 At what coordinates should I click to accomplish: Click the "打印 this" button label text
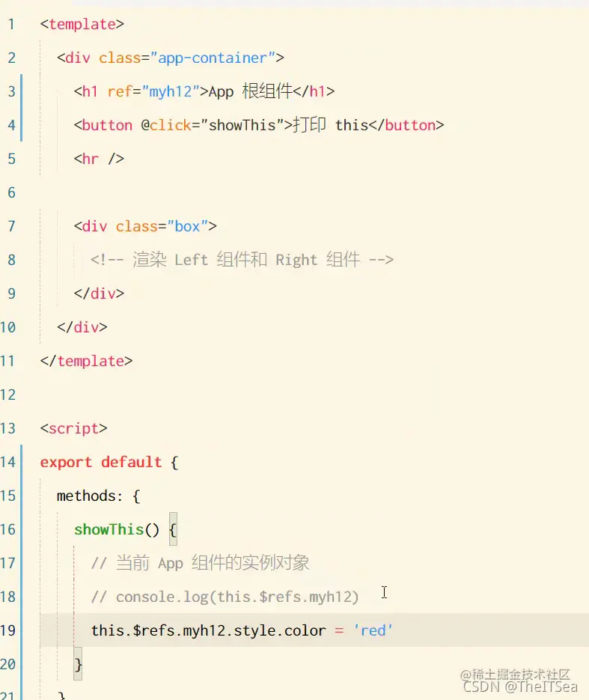point(331,125)
